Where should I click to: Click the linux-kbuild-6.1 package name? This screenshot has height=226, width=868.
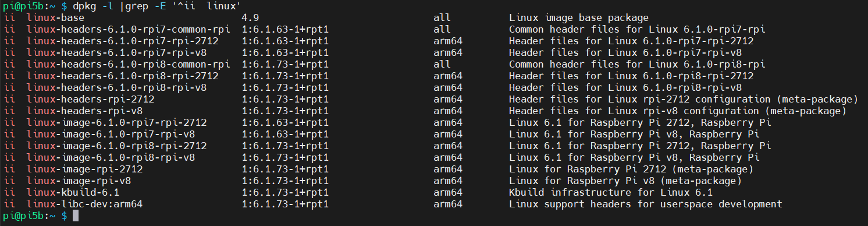pos(73,192)
